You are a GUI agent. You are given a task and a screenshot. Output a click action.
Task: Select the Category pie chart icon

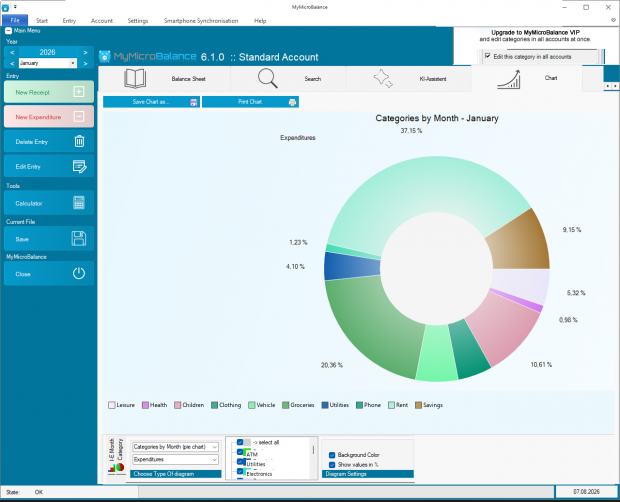coord(119,467)
